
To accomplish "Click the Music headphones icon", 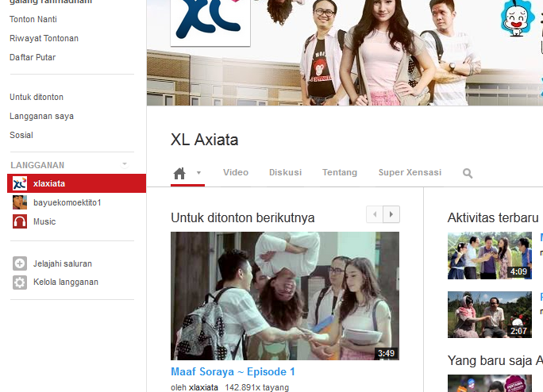I will tap(20, 221).
